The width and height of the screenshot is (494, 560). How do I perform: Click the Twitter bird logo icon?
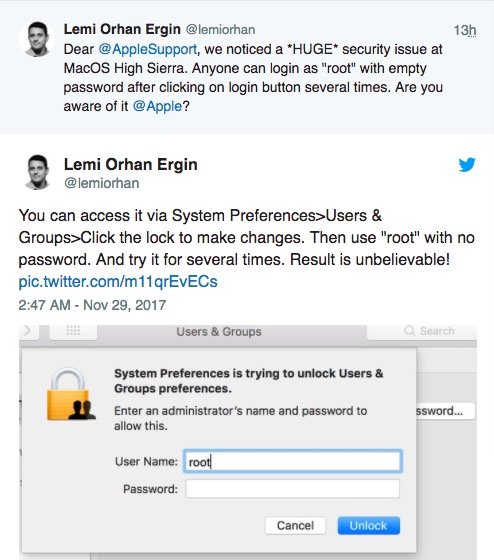tap(467, 164)
